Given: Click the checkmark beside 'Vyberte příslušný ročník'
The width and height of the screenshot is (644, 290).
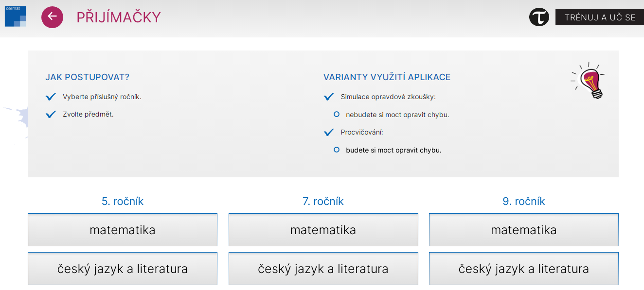Looking at the screenshot, I should (51, 97).
